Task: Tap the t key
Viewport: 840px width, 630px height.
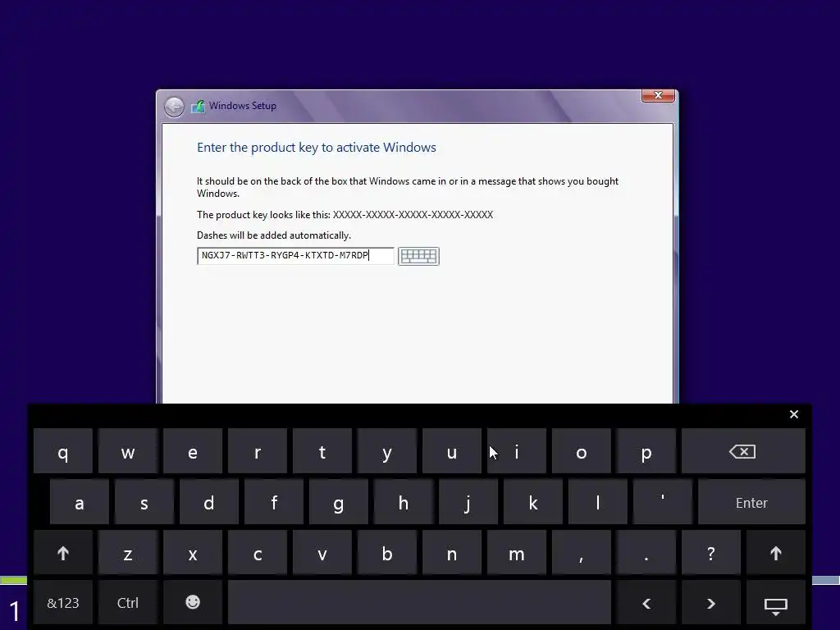Action: [322, 451]
